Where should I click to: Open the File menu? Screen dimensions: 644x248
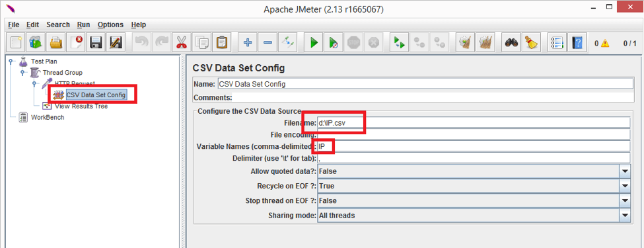[14, 24]
